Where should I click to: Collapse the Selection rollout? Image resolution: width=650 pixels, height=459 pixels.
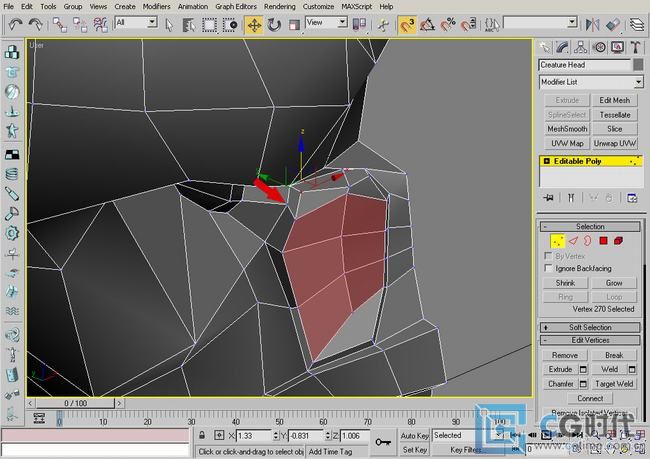590,226
